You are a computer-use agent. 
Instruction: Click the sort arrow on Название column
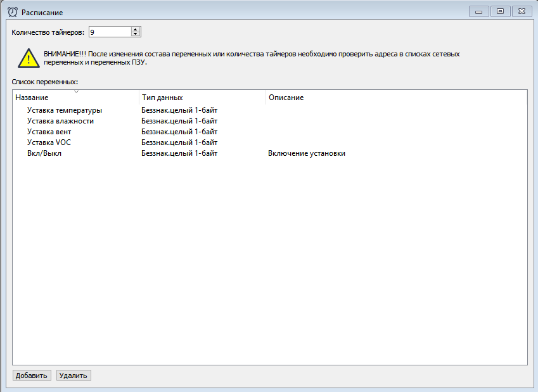pyautogui.click(x=76, y=91)
